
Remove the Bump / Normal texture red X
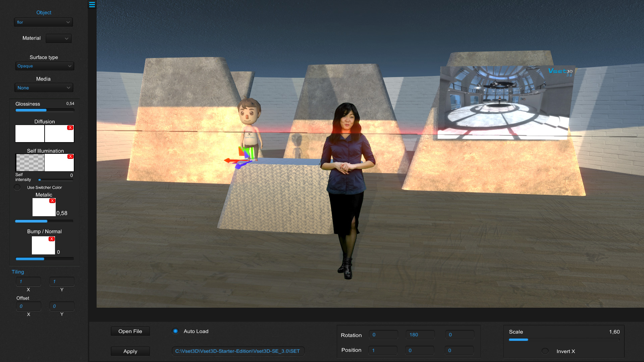click(51, 239)
